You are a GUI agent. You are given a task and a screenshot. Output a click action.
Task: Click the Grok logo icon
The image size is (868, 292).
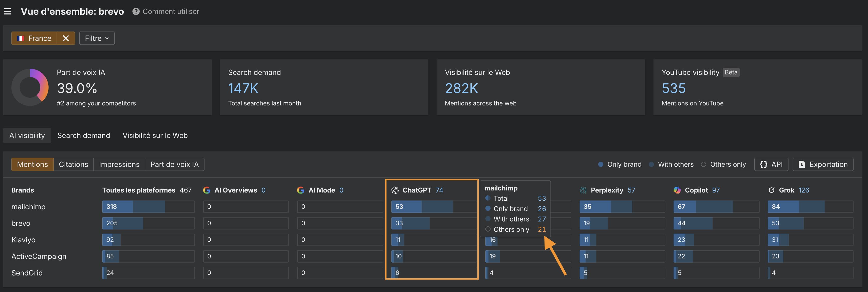tap(771, 190)
